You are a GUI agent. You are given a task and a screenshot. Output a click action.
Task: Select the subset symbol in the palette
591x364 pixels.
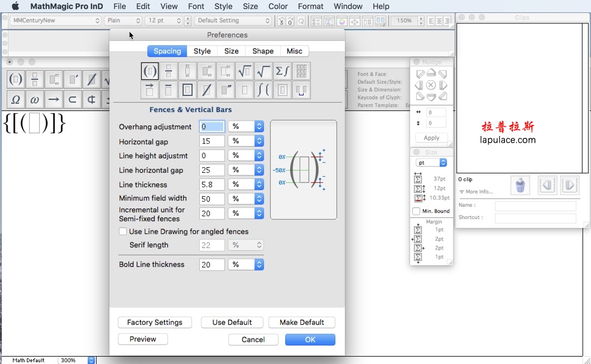(x=73, y=99)
